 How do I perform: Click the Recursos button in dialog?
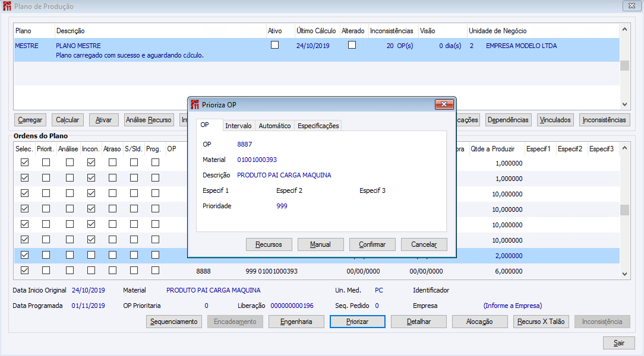click(269, 244)
